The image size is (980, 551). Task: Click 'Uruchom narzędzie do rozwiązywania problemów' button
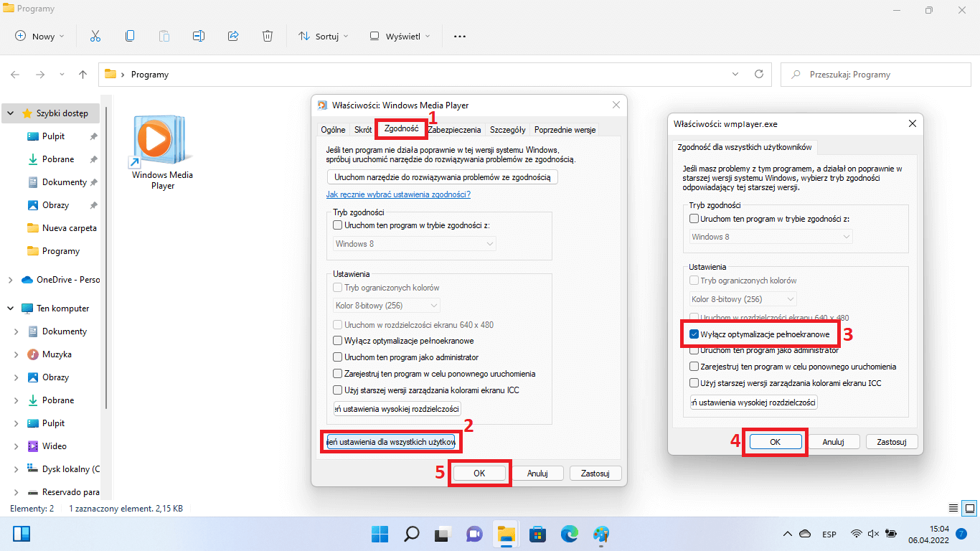[442, 176]
